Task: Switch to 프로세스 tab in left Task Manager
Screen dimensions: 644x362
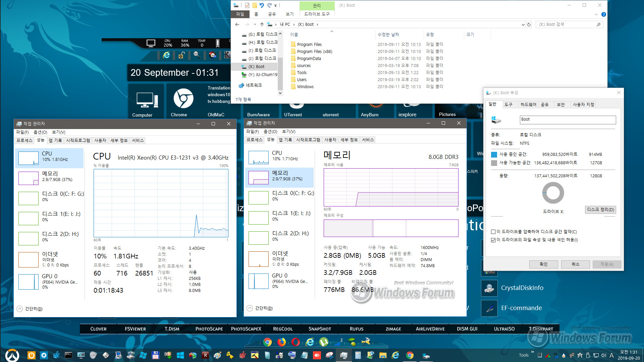Action: 24,140
